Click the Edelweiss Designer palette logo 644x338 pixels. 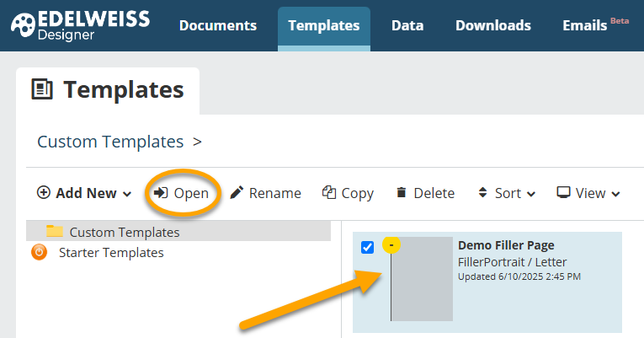tap(23, 25)
